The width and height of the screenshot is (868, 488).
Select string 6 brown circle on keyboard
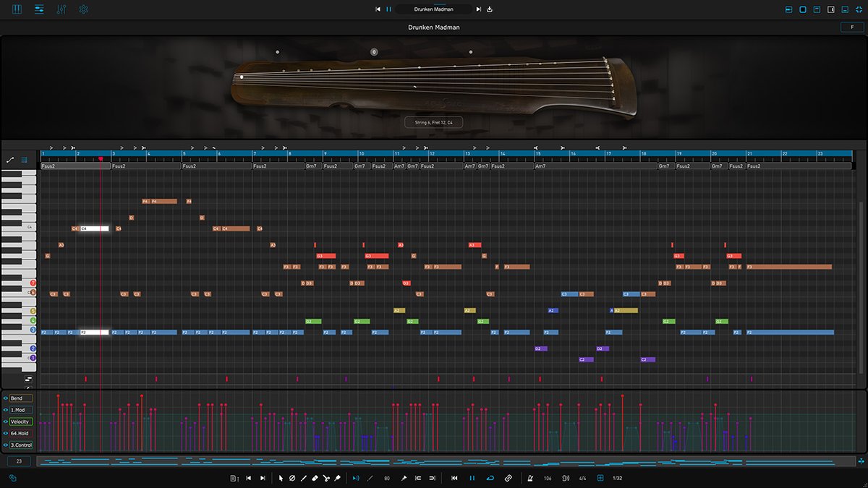(33, 293)
